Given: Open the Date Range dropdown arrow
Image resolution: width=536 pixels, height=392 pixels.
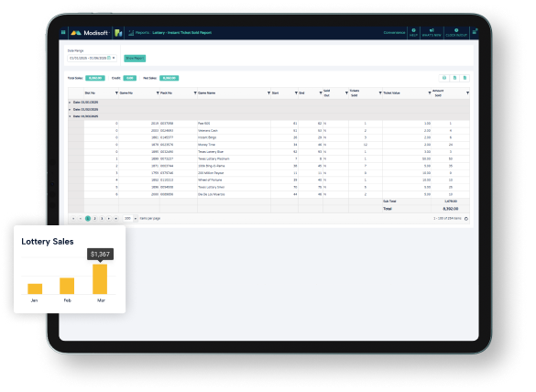Looking at the screenshot, I should 114,58.
